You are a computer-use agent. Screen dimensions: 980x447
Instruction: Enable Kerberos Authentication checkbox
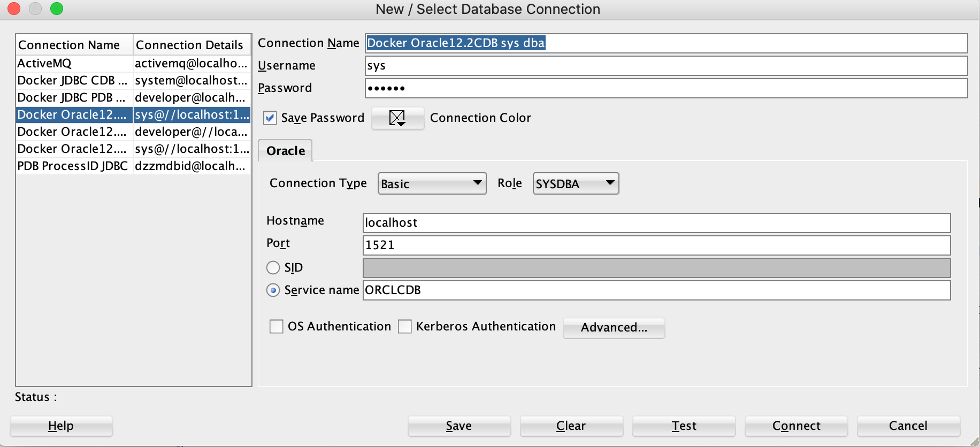pos(405,327)
